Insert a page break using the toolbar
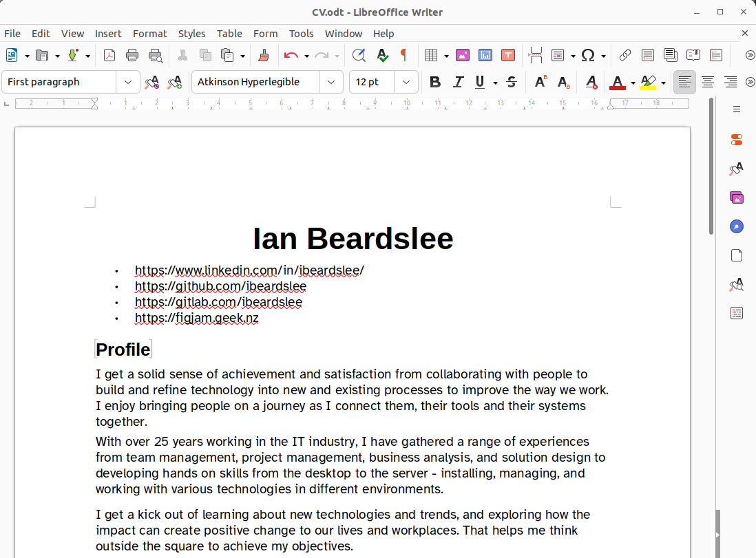Screen dimensions: 756x558 (535, 55)
